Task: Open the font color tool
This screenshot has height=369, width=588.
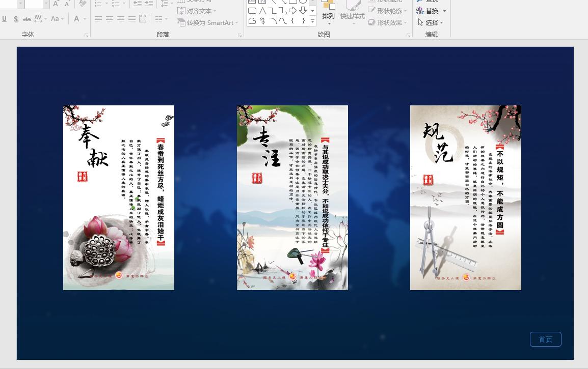Action: click(x=77, y=19)
